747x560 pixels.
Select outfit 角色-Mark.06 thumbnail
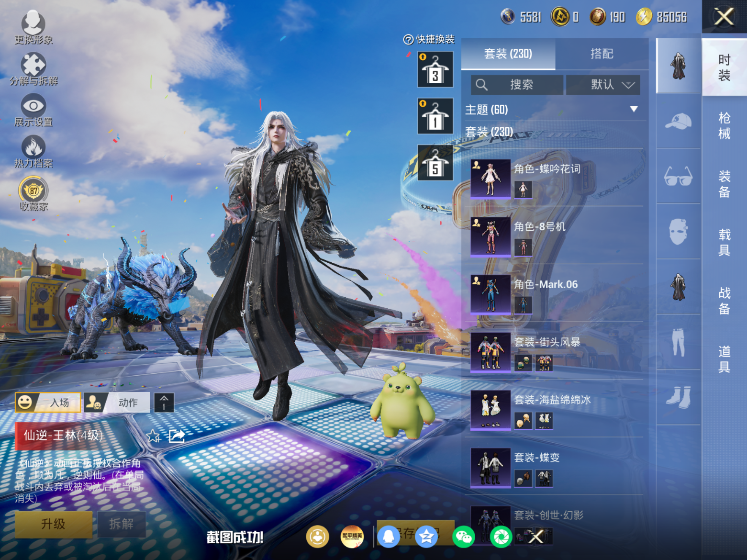coord(491,295)
